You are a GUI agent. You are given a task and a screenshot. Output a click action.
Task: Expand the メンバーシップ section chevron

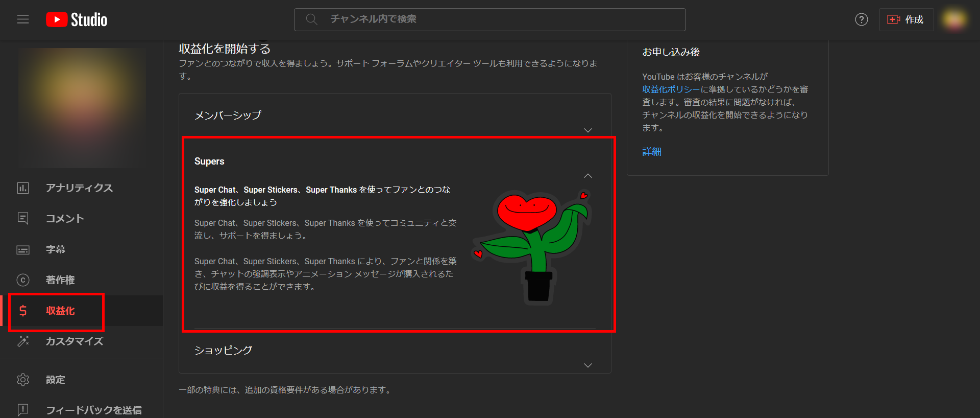588,130
